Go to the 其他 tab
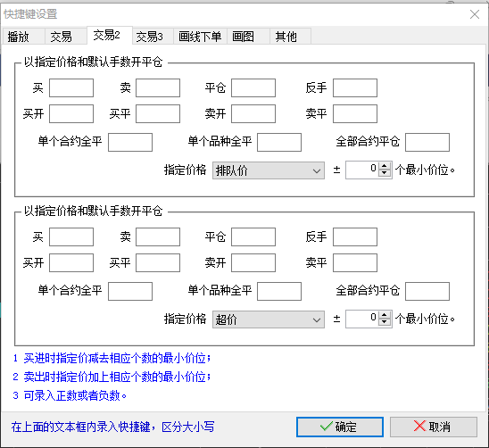489x448 pixels. [290, 37]
